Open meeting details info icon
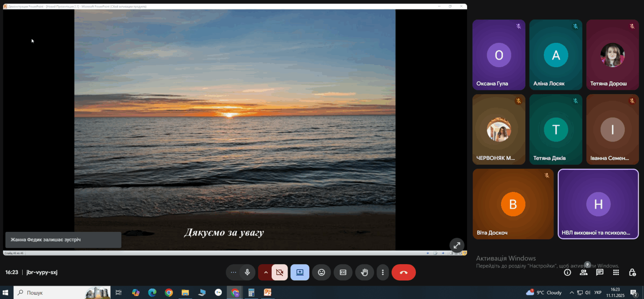Screen dimensions: 644x299 (567, 272)
